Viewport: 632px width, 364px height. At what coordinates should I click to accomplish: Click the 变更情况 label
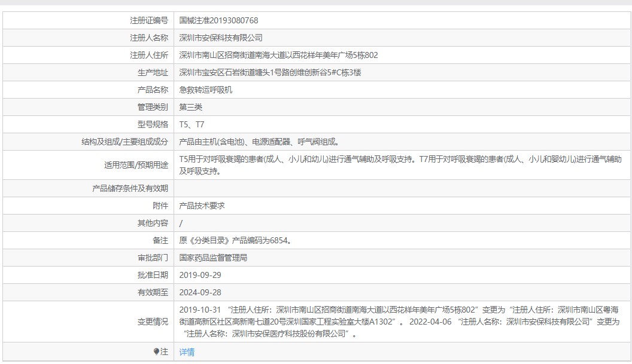point(153,322)
